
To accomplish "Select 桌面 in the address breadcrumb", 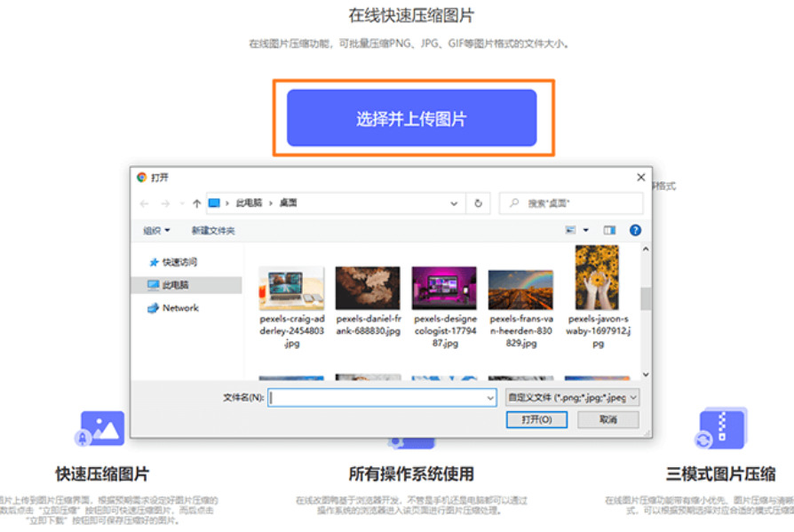I will [288, 203].
